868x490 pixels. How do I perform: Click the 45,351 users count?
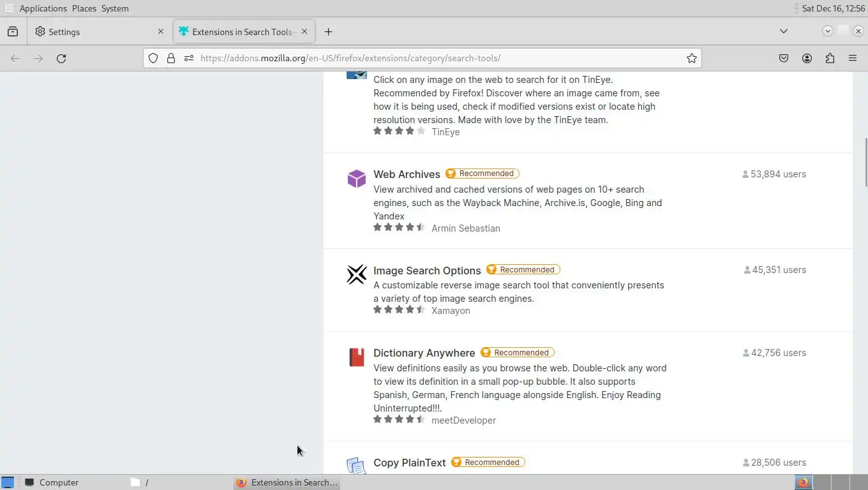click(x=775, y=270)
